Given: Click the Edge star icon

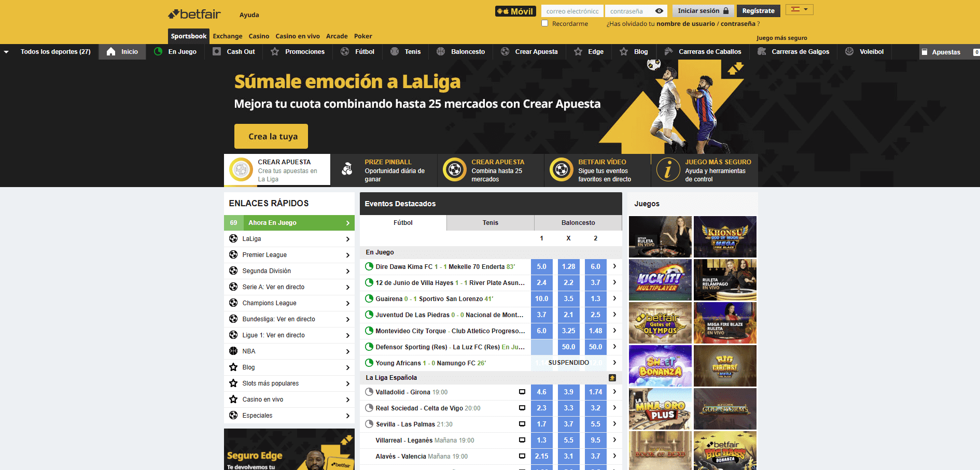Looking at the screenshot, I should coord(578,51).
